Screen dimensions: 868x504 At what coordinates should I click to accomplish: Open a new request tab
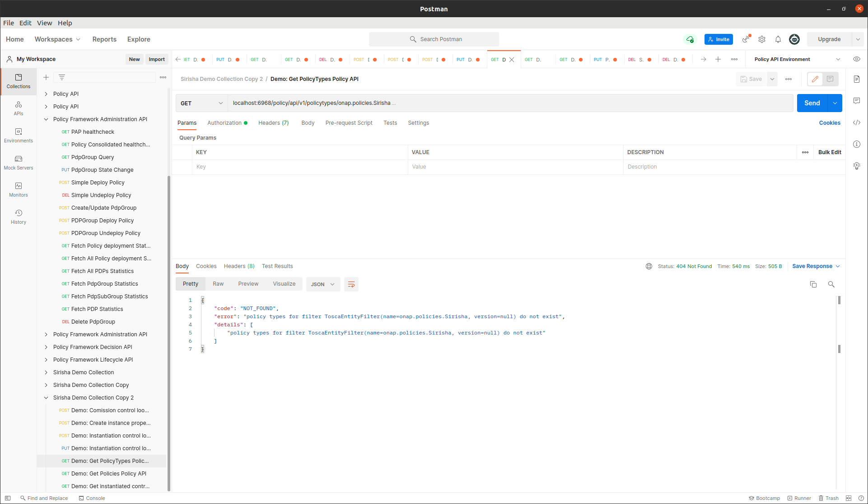(718, 59)
